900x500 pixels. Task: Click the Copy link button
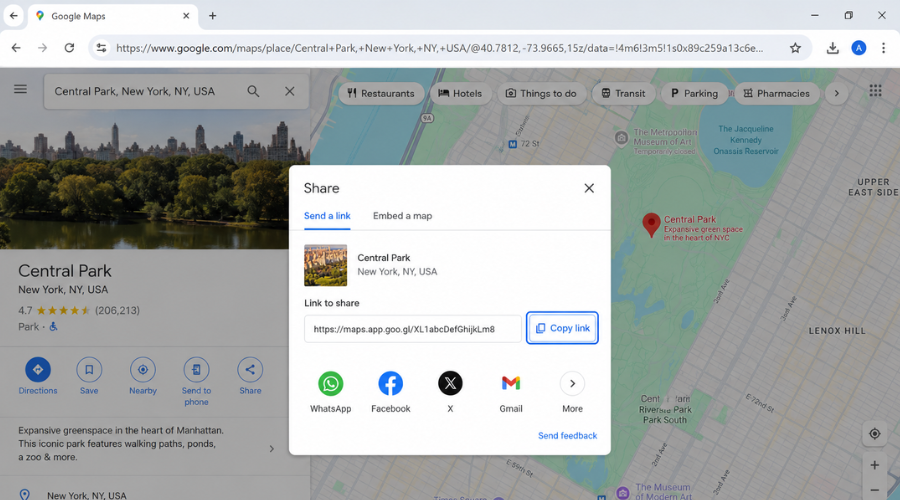point(562,328)
